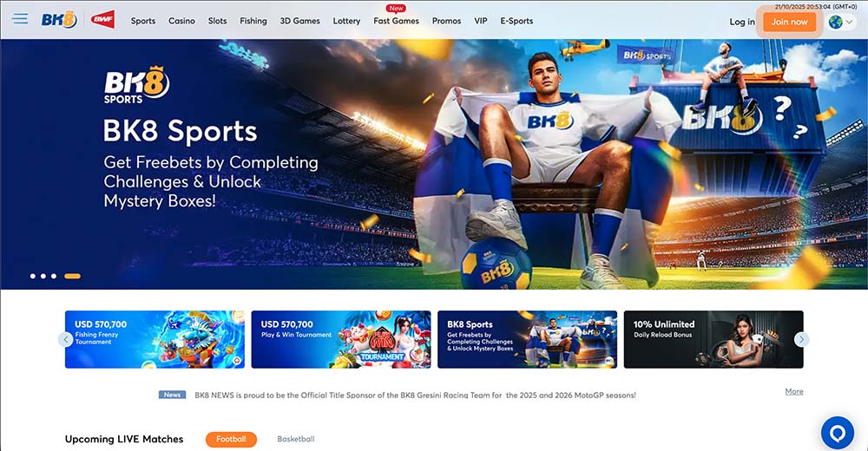Click the blue News tag icon
Screen dimensions: 868x451
coord(172,395)
